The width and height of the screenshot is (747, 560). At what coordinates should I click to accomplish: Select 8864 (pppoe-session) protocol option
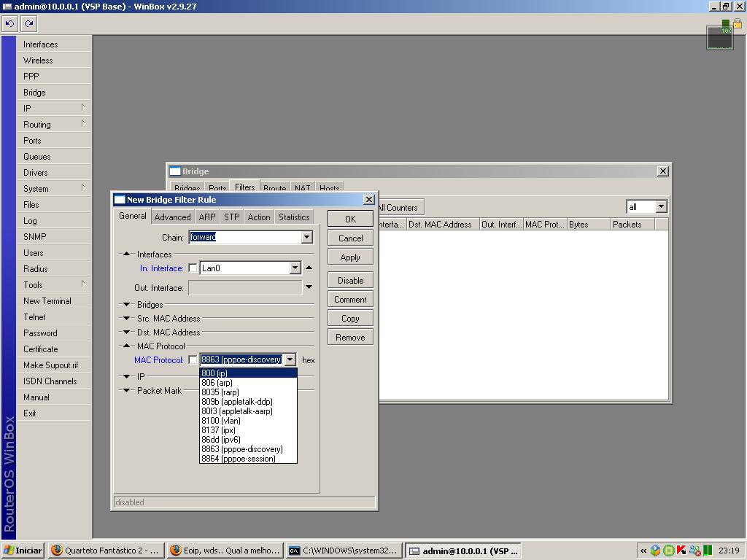248,459
